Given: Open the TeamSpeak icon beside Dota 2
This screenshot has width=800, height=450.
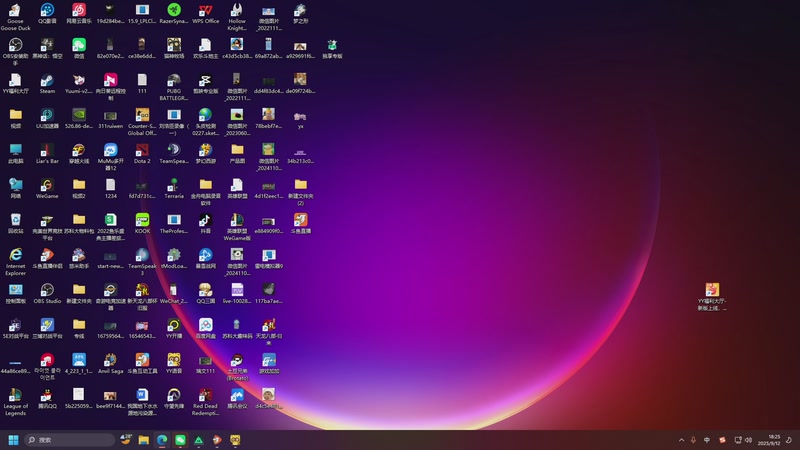Looking at the screenshot, I should click(174, 154).
